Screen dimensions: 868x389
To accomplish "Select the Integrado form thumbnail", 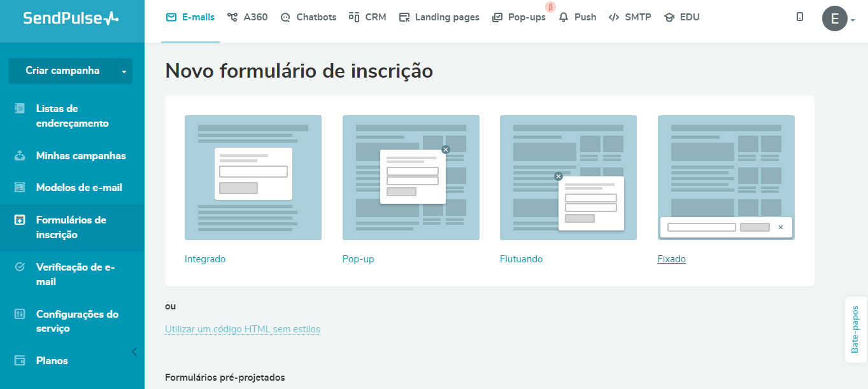I will pyautogui.click(x=253, y=178).
